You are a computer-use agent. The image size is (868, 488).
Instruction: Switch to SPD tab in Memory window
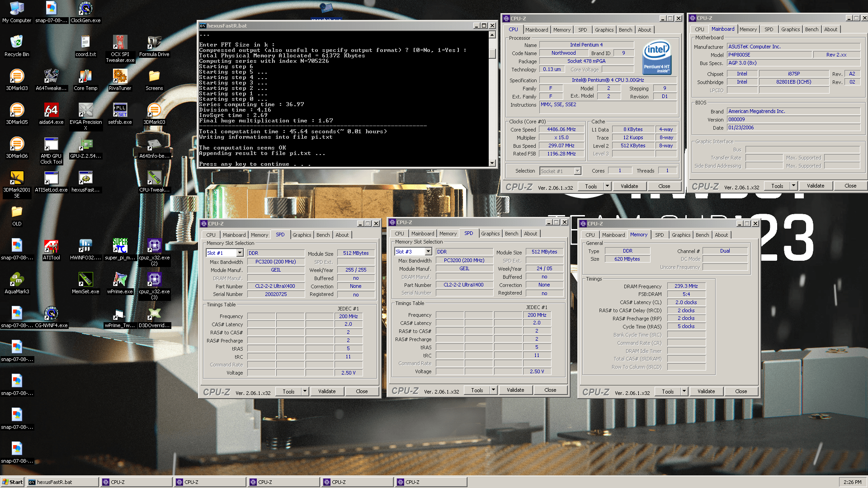pos(659,235)
